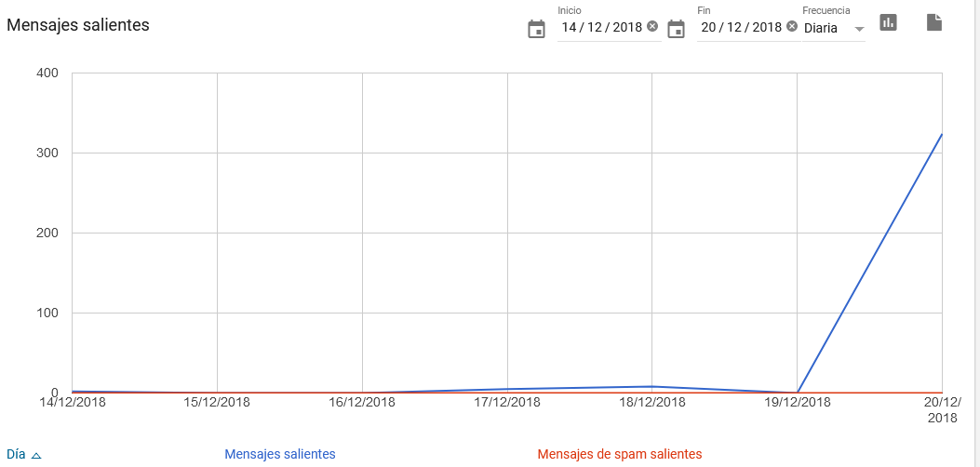
Task: Click the Mensajes salientes chart title
Action: [78, 25]
